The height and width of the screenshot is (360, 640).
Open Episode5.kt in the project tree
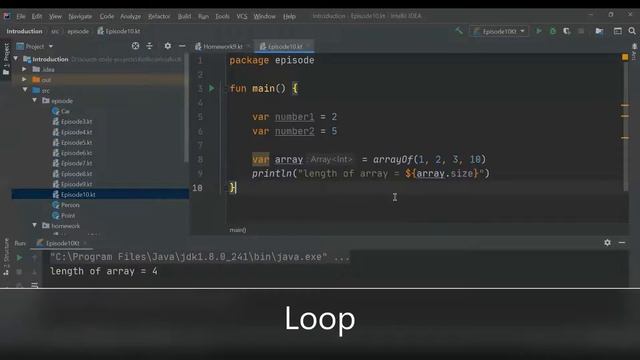72,142
